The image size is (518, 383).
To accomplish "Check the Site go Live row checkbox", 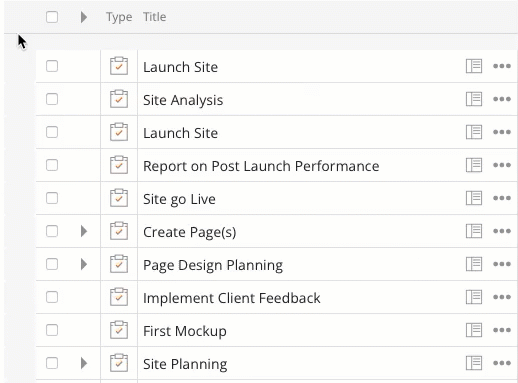I will point(52,198).
